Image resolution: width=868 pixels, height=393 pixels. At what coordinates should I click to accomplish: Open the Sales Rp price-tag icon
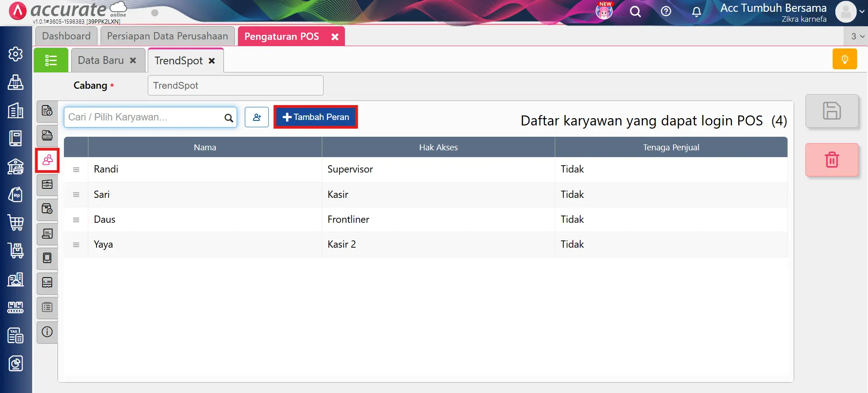[15, 195]
